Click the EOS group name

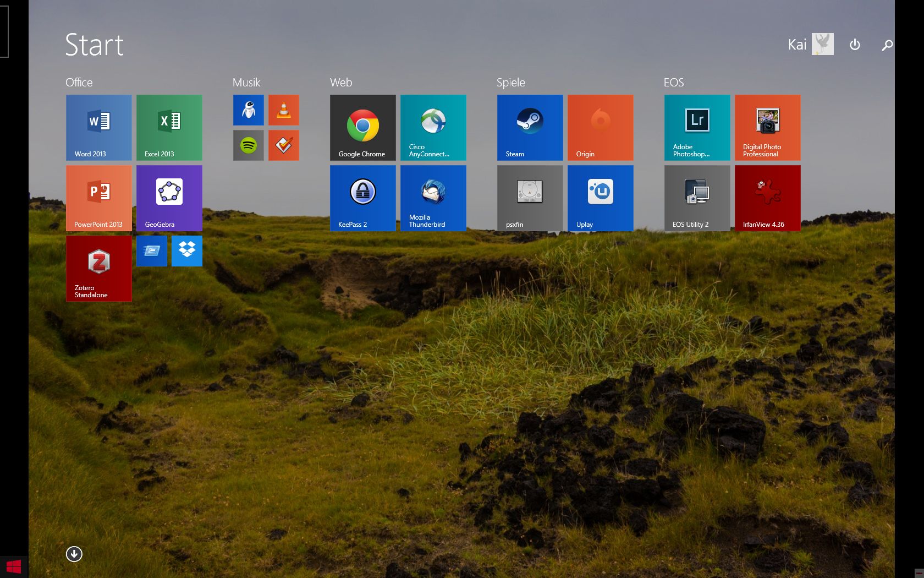[674, 83]
